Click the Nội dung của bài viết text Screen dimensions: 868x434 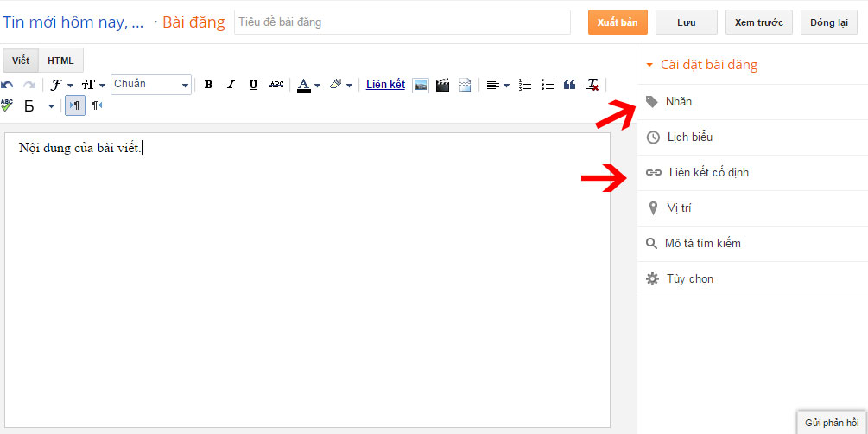(x=79, y=149)
